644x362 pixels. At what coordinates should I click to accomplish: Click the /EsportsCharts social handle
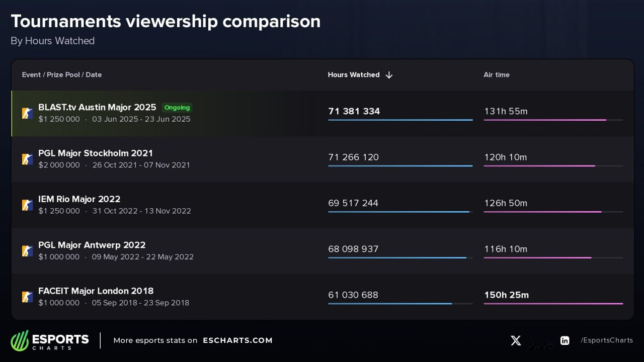[606, 340]
